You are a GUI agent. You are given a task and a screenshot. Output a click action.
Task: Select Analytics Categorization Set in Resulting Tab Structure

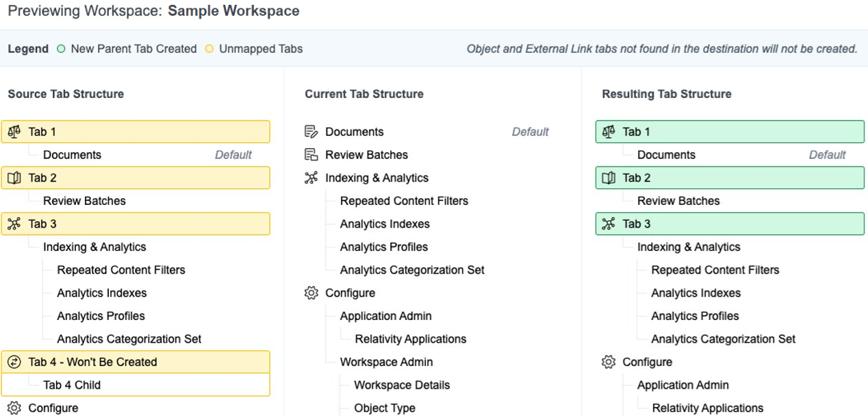724,339
